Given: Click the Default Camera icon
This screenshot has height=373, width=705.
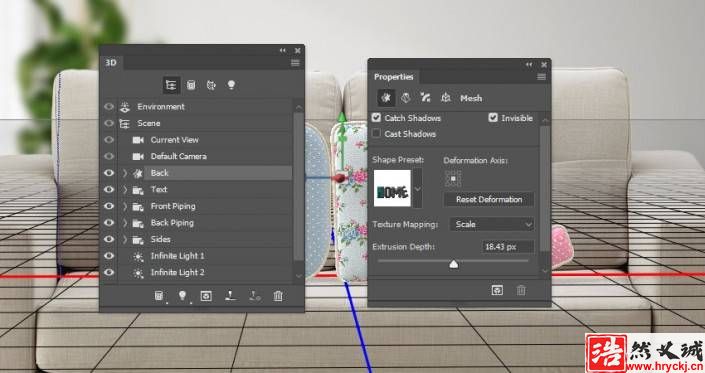Looking at the screenshot, I should (x=138, y=156).
